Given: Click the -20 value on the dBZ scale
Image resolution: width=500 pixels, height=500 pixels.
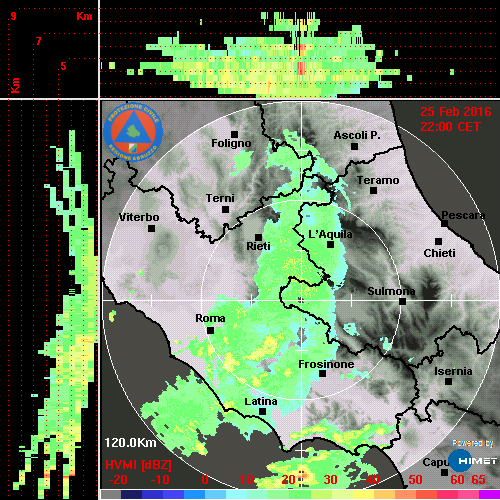Looking at the screenshot, I should (118, 480).
